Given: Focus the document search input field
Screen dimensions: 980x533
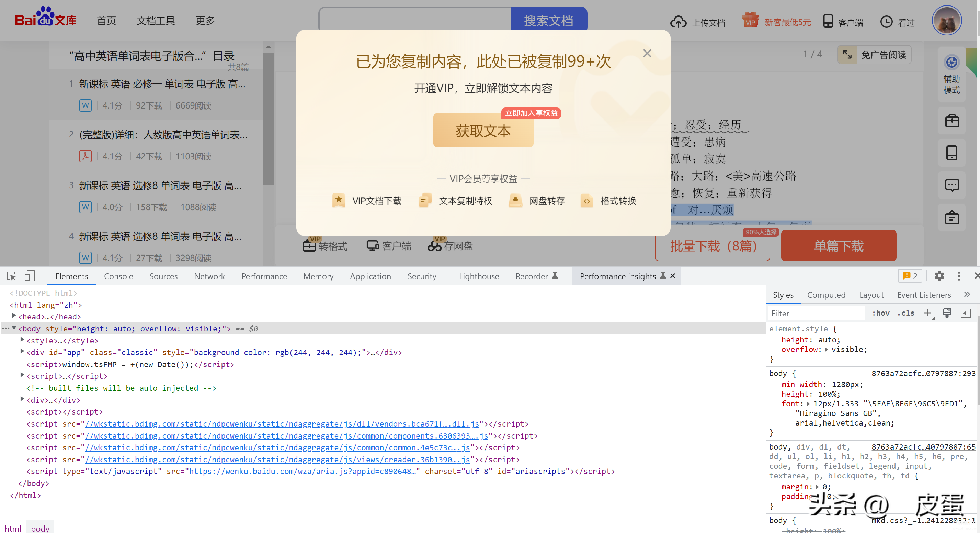Looking at the screenshot, I should (415, 19).
